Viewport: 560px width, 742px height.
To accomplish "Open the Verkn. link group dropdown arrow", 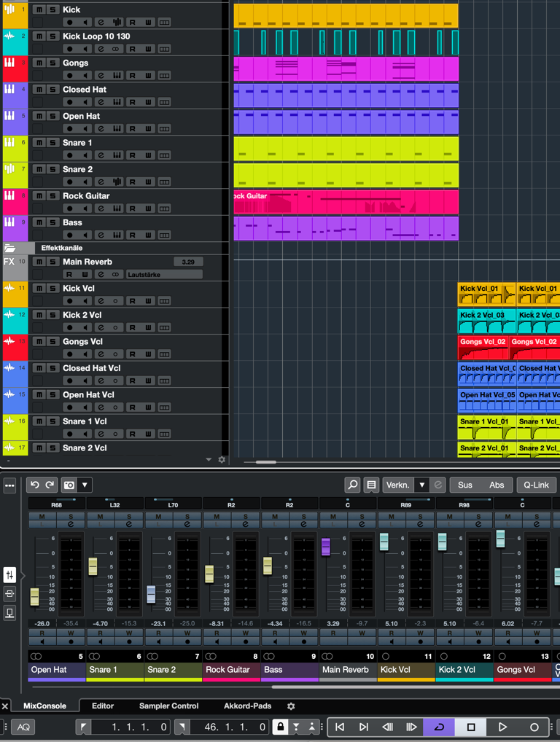I will click(x=421, y=485).
